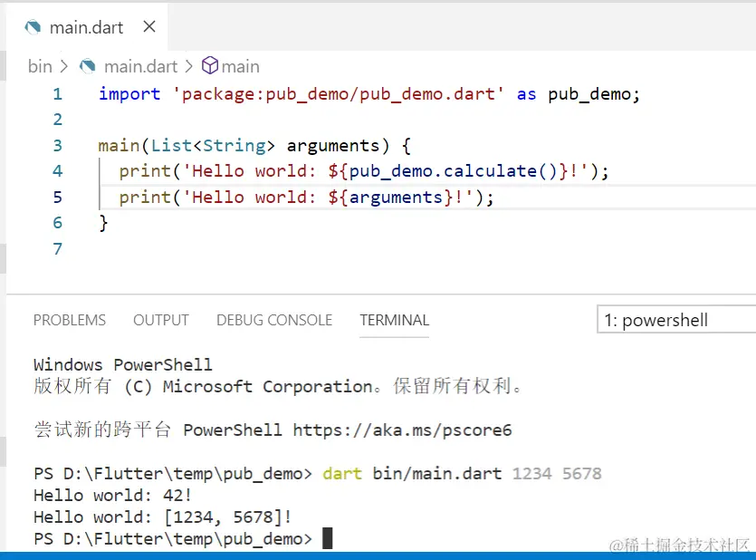Click the 'Windows PowerShell' header line
This screenshot has width=756, height=560.
click(123, 364)
